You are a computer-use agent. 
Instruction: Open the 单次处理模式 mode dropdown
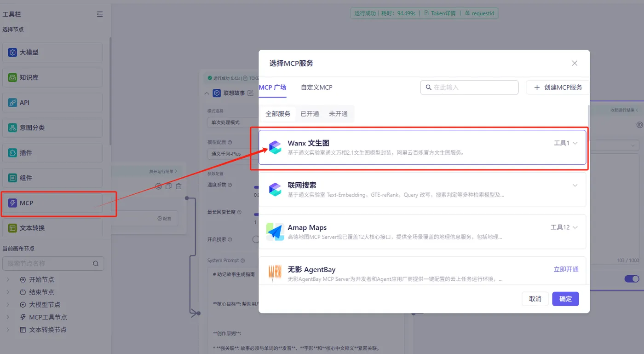(x=233, y=122)
